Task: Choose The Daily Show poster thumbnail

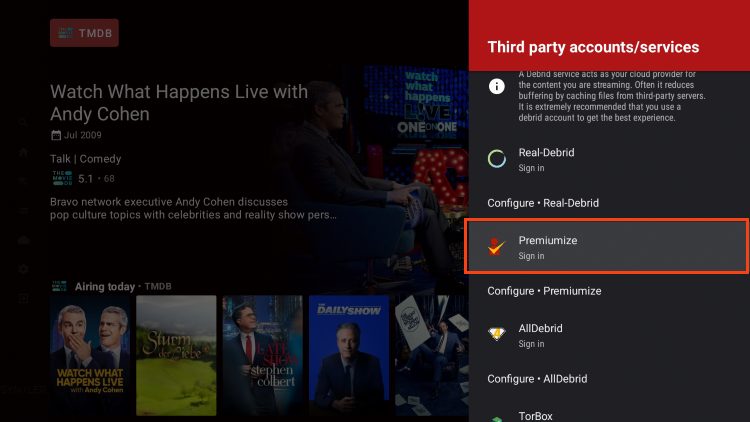Action: (x=348, y=341)
